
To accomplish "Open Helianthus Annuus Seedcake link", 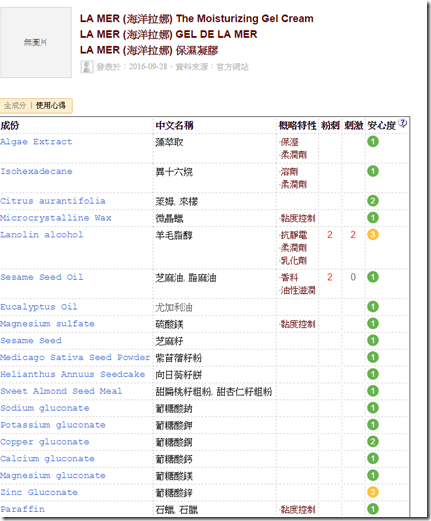I will [72, 374].
